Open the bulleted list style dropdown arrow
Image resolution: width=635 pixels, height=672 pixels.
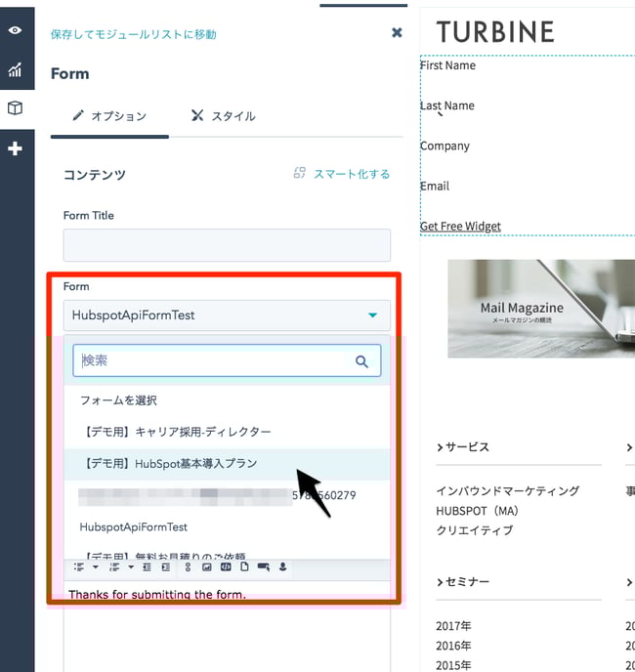coord(96,567)
